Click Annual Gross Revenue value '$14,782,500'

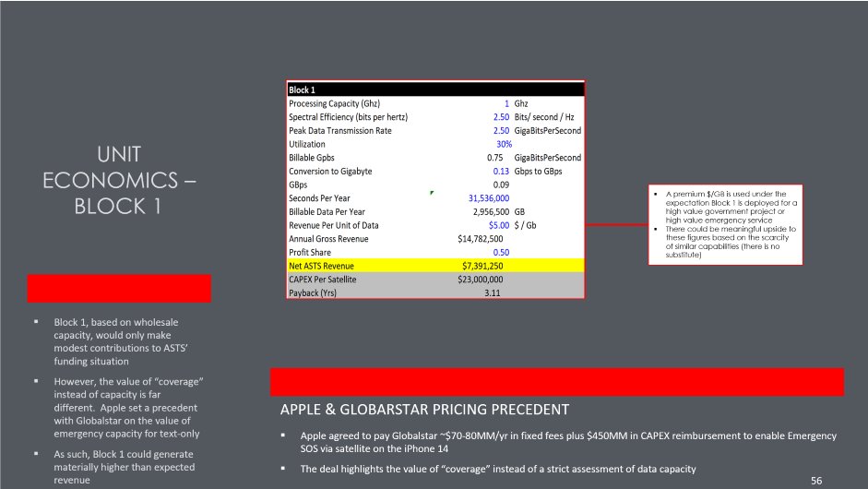481,239
